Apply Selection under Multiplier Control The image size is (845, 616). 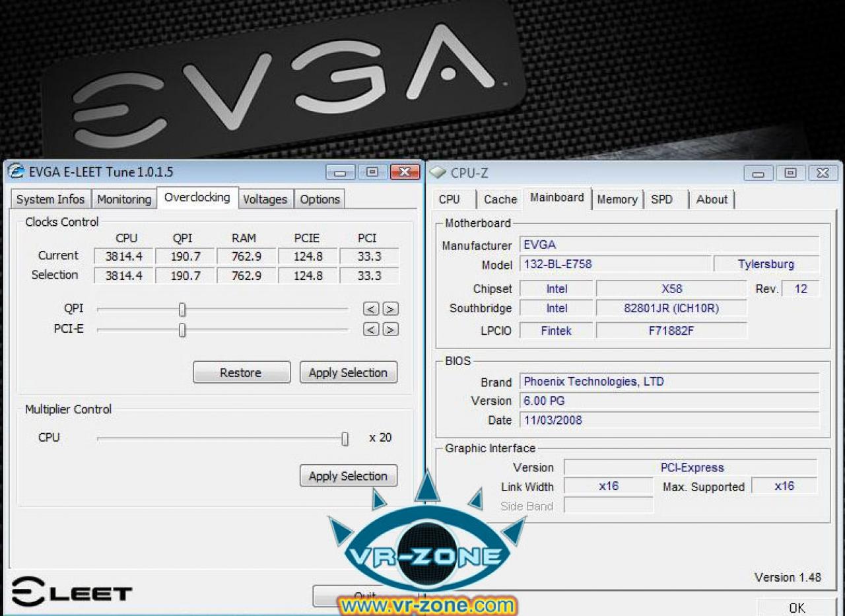point(349,476)
